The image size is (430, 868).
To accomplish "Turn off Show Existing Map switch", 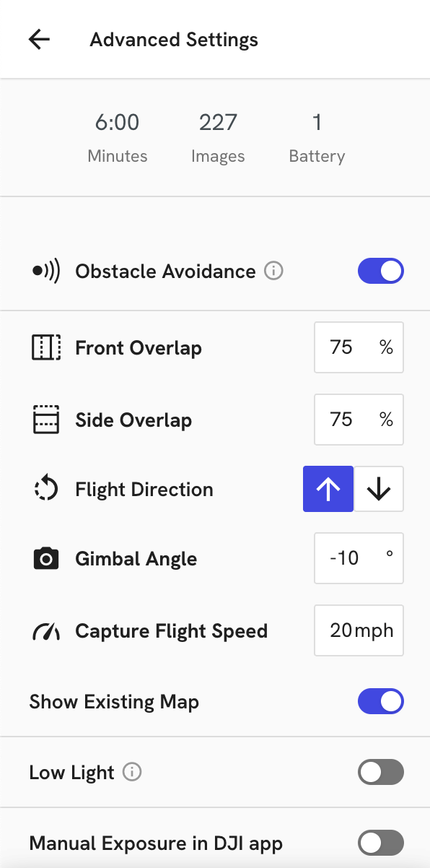I will tap(381, 701).
